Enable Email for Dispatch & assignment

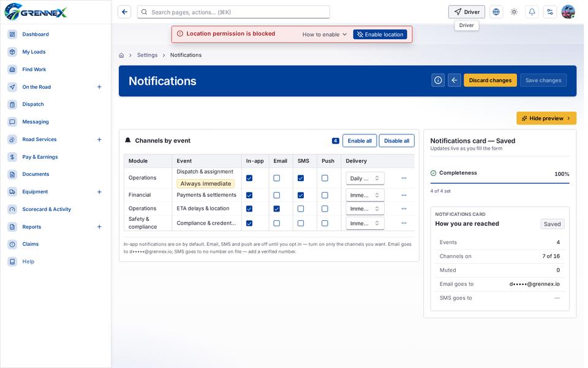(277, 178)
